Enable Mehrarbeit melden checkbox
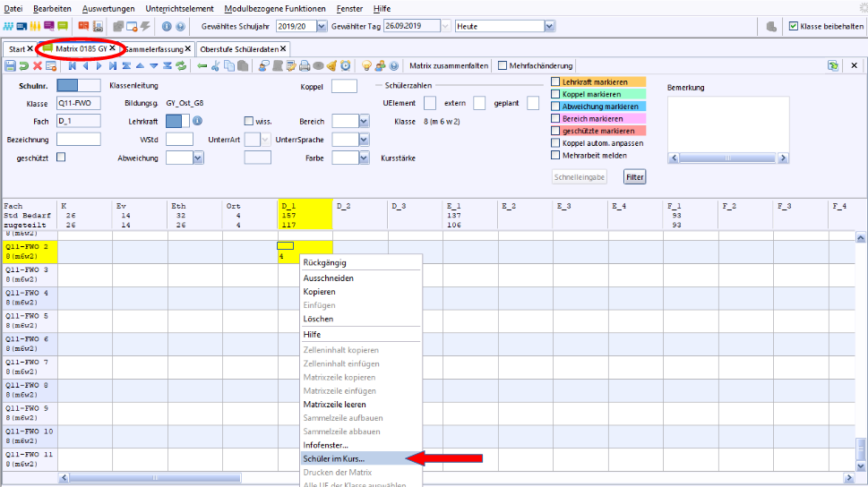Viewport: 868px width, 487px height. (x=555, y=156)
